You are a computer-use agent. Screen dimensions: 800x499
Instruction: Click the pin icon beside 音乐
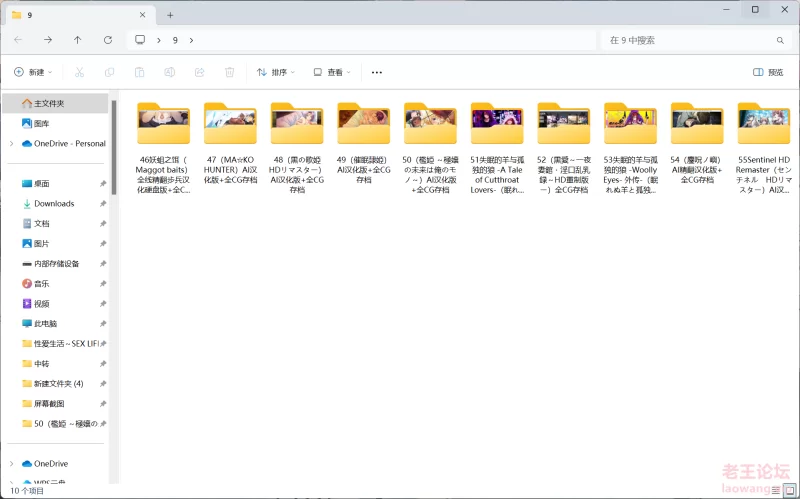point(103,284)
